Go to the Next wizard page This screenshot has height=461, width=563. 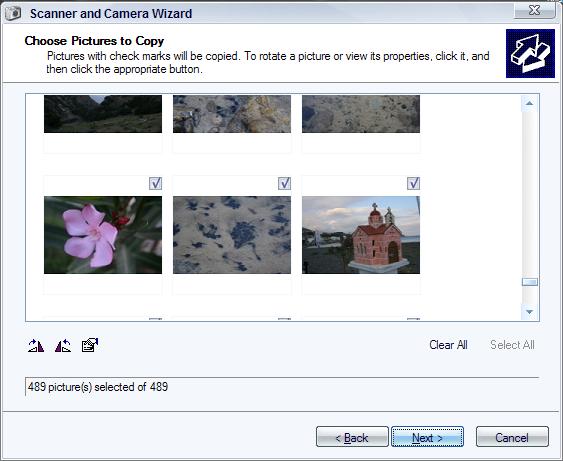click(427, 437)
